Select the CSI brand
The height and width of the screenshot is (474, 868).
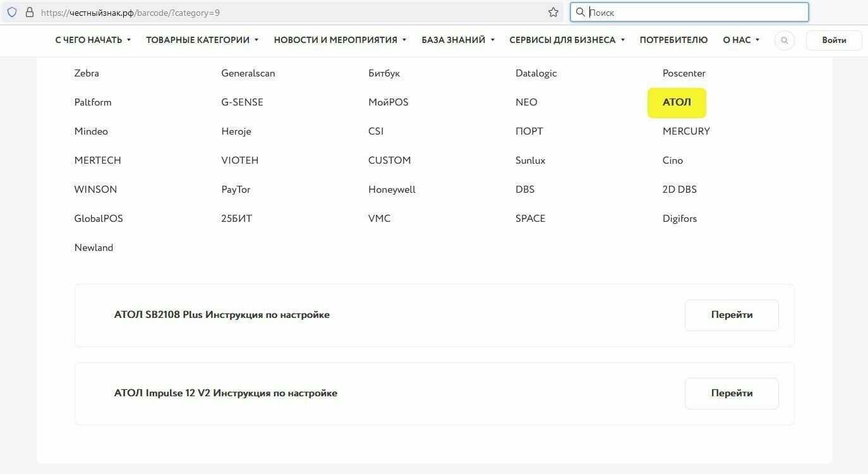pyautogui.click(x=376, y=131)
